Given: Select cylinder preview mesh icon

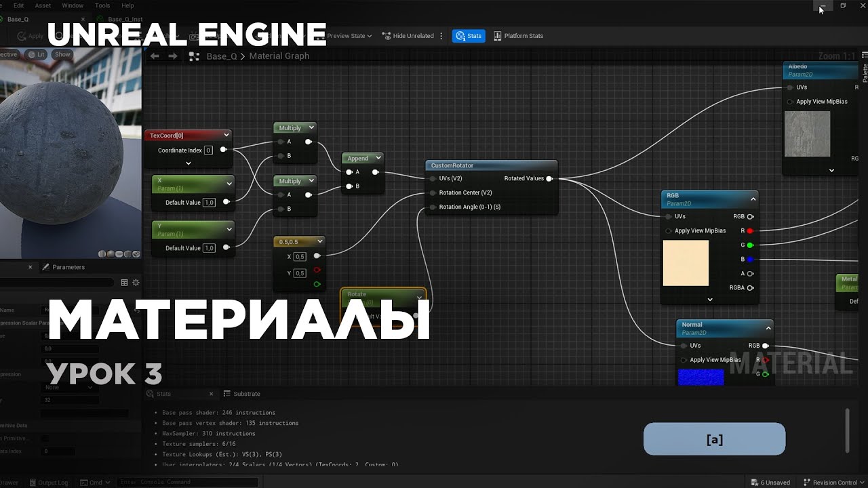Looking at the screenshot, I should pos(102,254).
